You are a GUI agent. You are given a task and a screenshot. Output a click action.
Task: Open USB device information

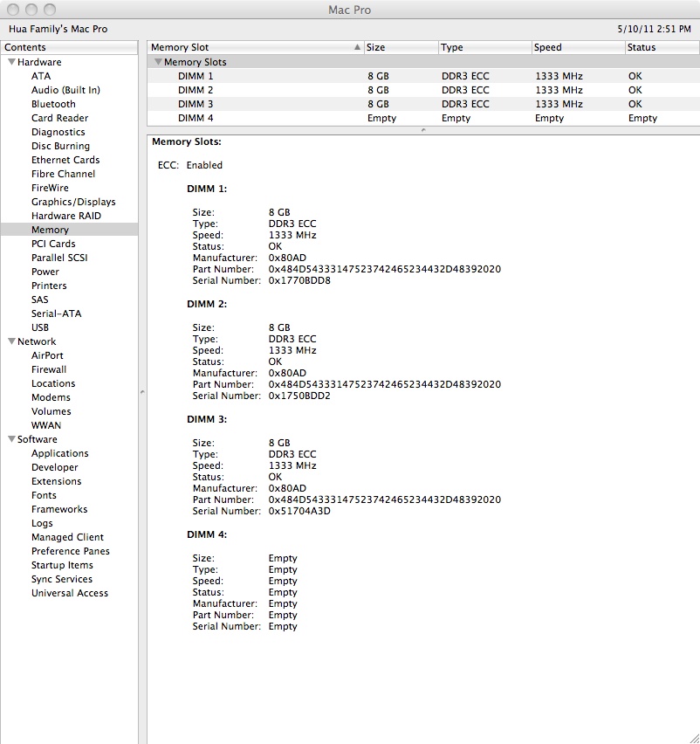40,327
